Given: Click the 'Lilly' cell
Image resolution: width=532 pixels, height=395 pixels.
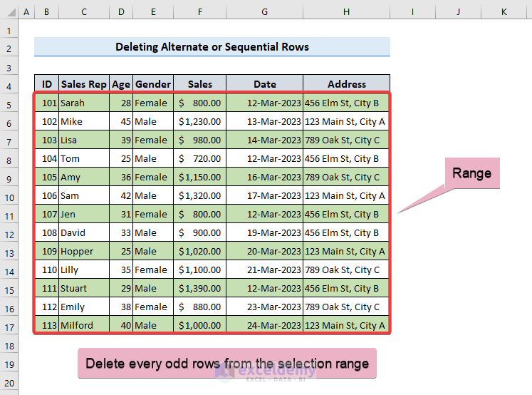Looking at the screenshot, I should point(84,270).
